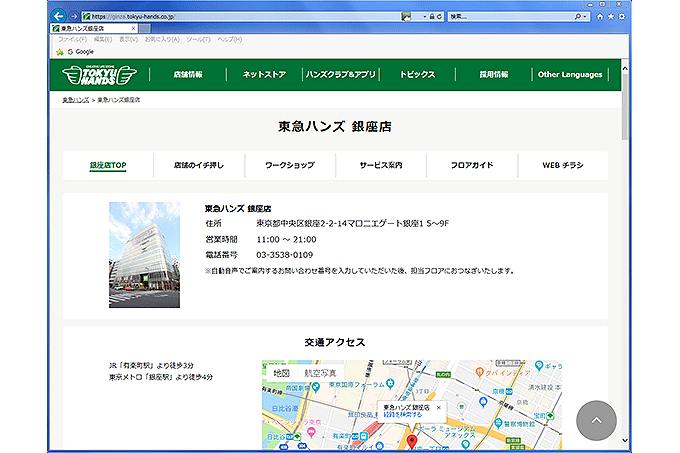Screen dimensions: 680x453
Task: Click the red map marker pin
Action: pos(412,442)
